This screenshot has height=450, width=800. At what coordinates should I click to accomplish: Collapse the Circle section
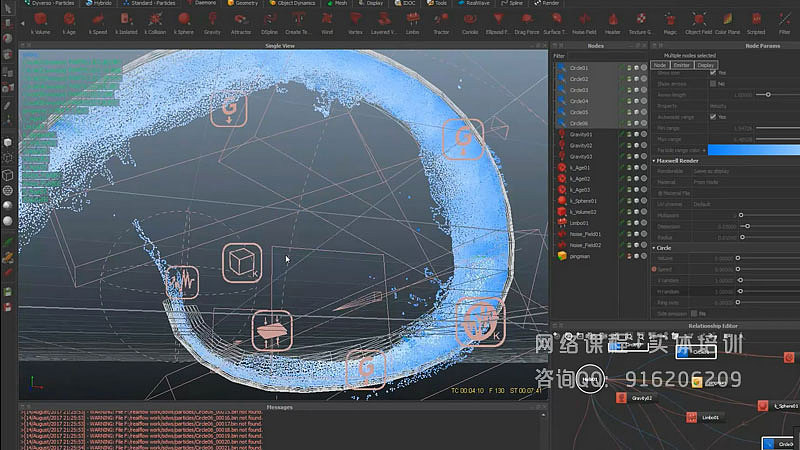[x=655, y=248]
